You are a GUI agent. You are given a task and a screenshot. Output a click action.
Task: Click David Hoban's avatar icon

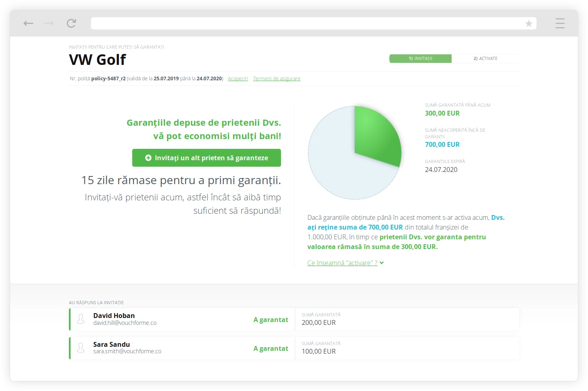(x=81, y=319)
